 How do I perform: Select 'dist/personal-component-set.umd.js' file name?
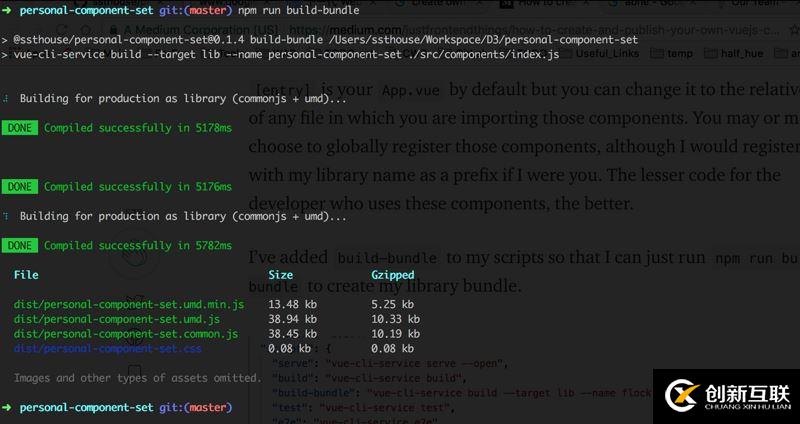[117, 319]
